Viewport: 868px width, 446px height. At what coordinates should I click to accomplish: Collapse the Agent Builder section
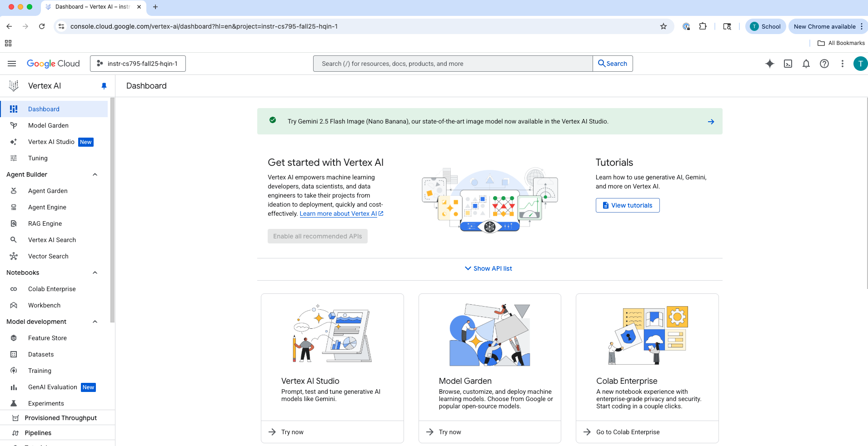[95, 174]
